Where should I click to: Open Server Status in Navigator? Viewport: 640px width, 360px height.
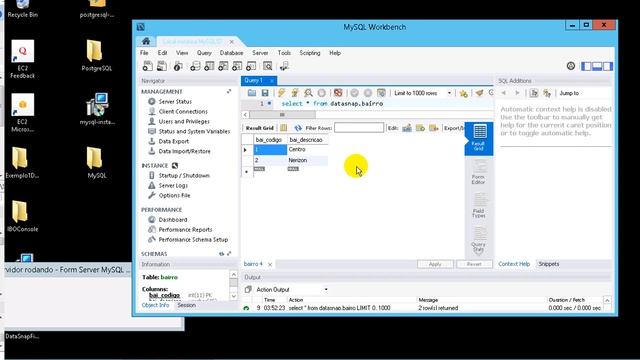coord(175,102)
